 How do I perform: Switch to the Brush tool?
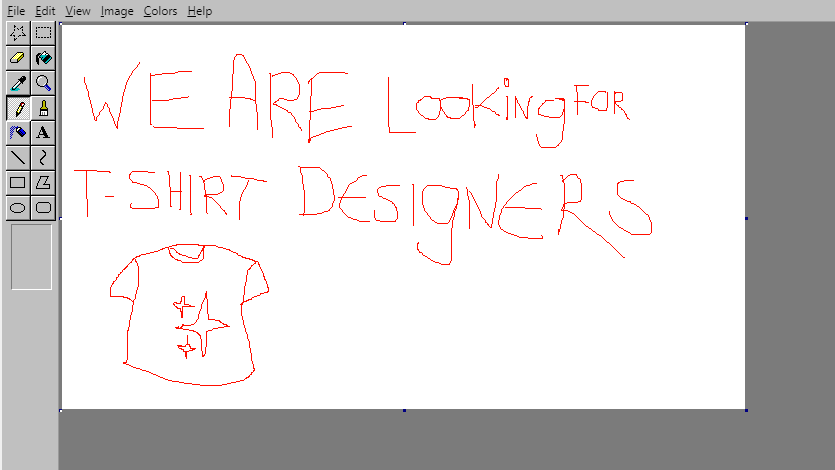point(43,107)
